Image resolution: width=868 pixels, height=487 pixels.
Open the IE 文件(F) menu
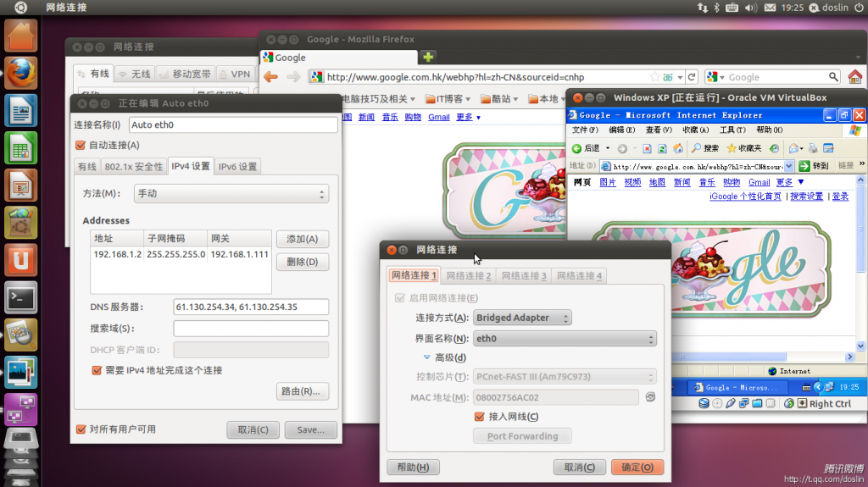coord(585,130)
